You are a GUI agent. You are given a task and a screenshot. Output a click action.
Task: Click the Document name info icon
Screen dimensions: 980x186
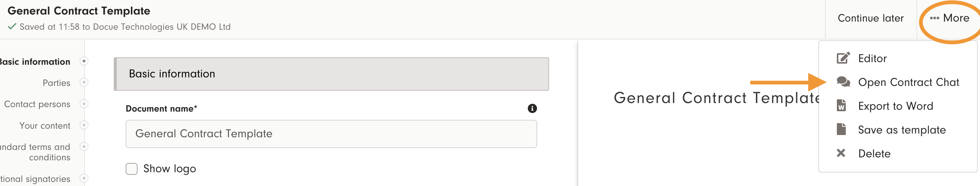pyautogui.click(x=532, y=109)
